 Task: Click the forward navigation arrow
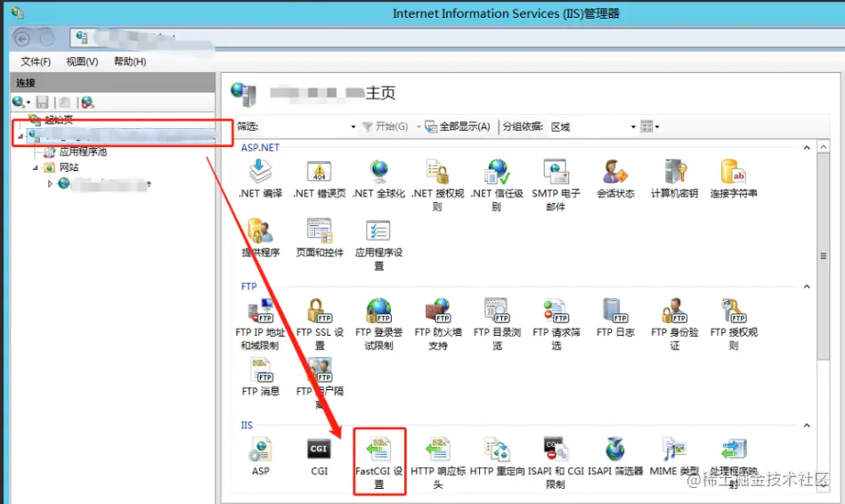pos(47,38)
